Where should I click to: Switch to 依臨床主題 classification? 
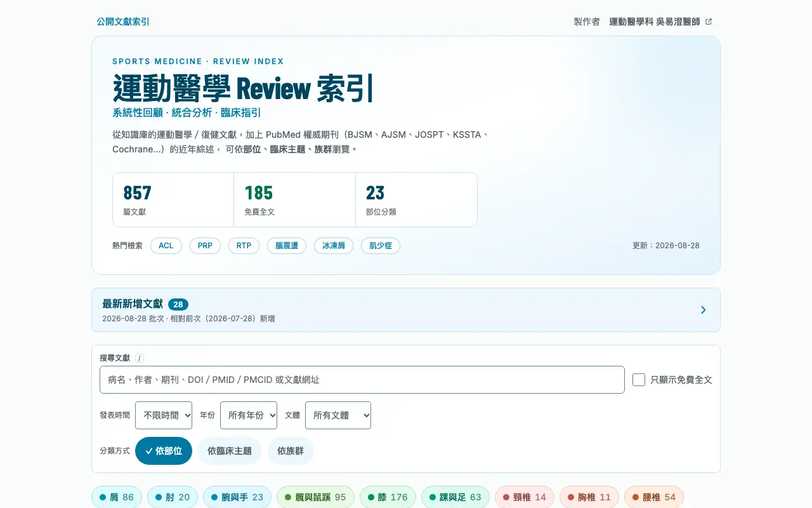[x=230, y=451]
